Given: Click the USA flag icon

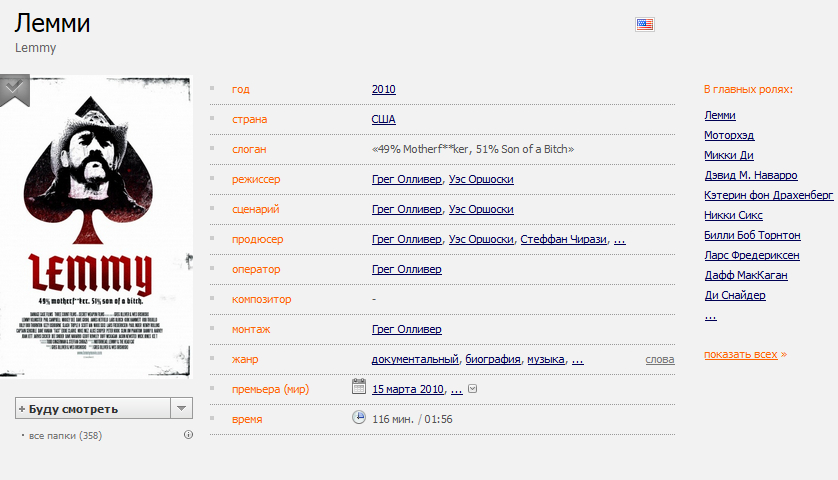Looking at the screenshot, I should (645, 24).
